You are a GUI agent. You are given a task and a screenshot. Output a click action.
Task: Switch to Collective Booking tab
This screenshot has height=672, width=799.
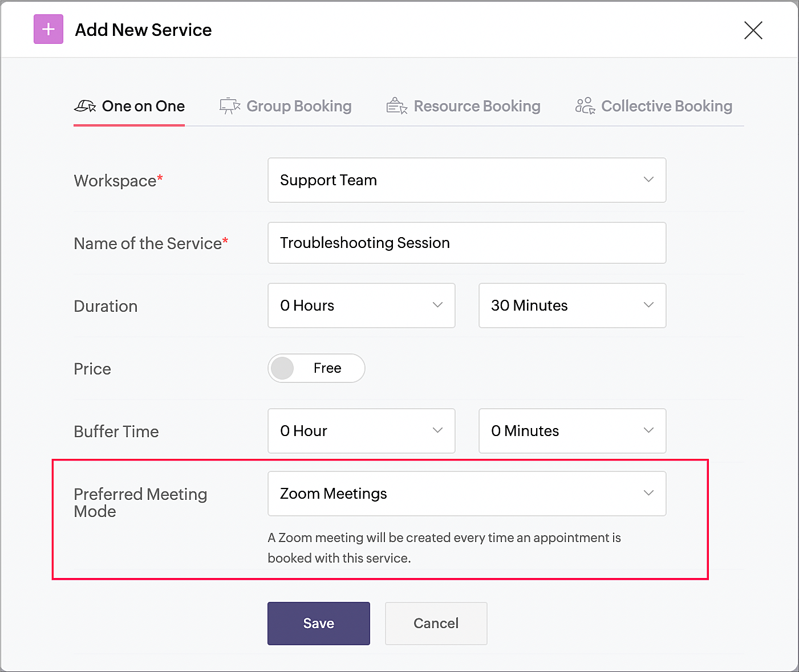654,106
